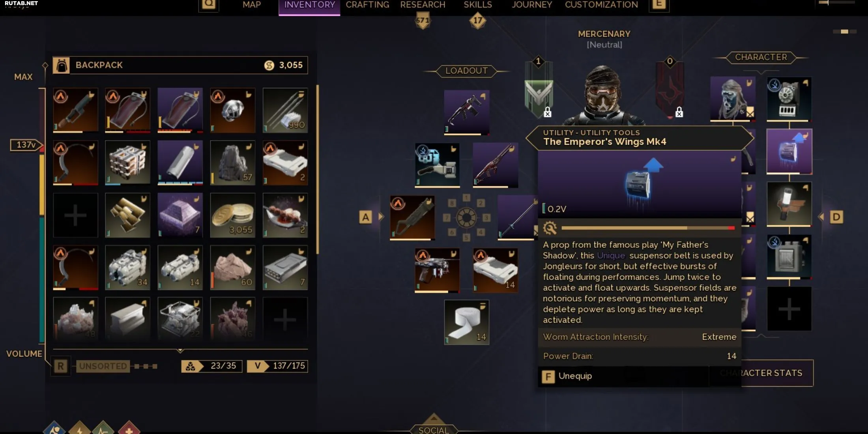
Task: Click the right arrow beside the D key
Action: [821, 217]
